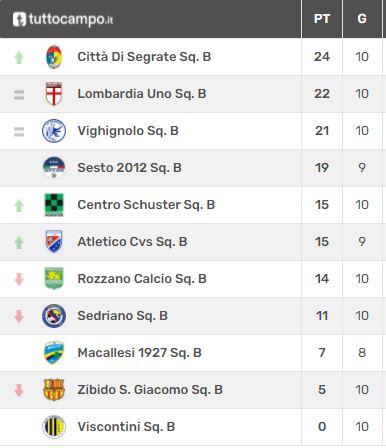Open Vighignolo Sq. B team page
This screenshot has width=386, height=448.
[x=128, y=131]
